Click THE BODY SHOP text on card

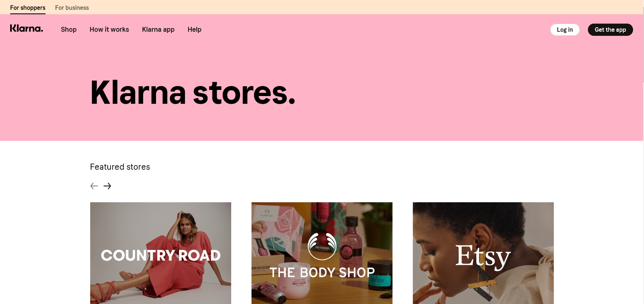(322, 272)
